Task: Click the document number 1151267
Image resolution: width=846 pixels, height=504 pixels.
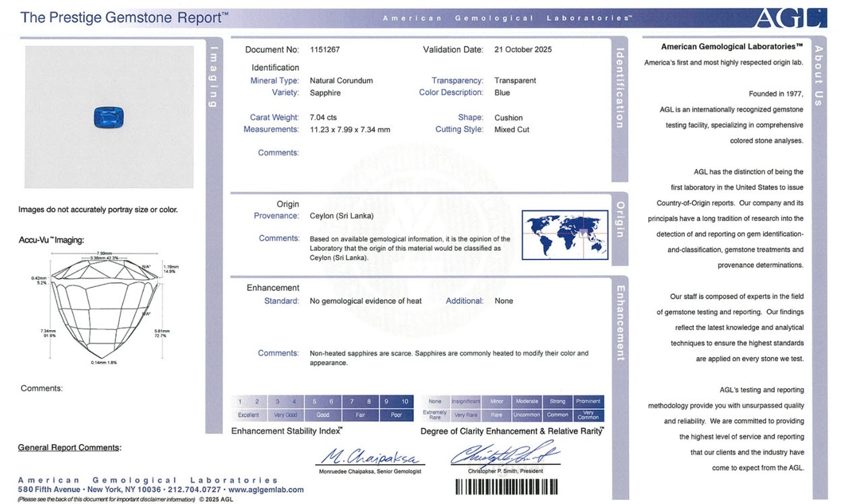Action: tap(325, 50)
